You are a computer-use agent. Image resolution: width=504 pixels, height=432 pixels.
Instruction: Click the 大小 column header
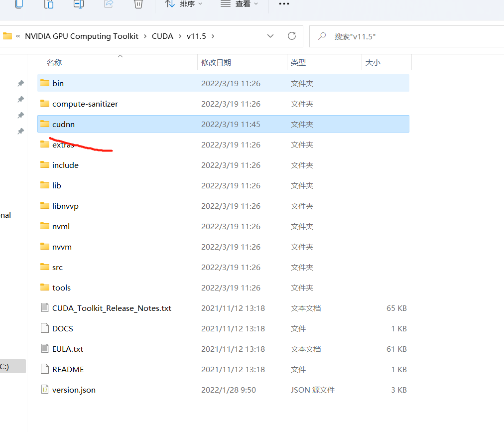tap(373, 62)
